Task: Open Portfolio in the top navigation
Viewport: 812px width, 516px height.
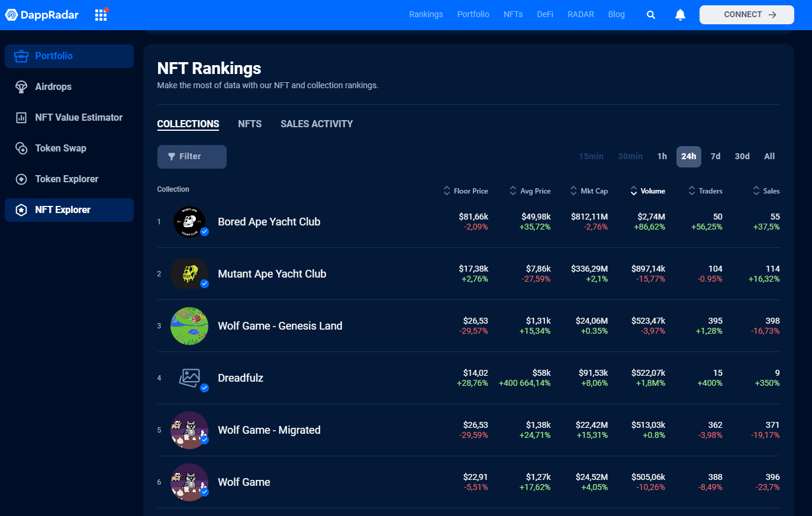Action: [x=473, y=15]
